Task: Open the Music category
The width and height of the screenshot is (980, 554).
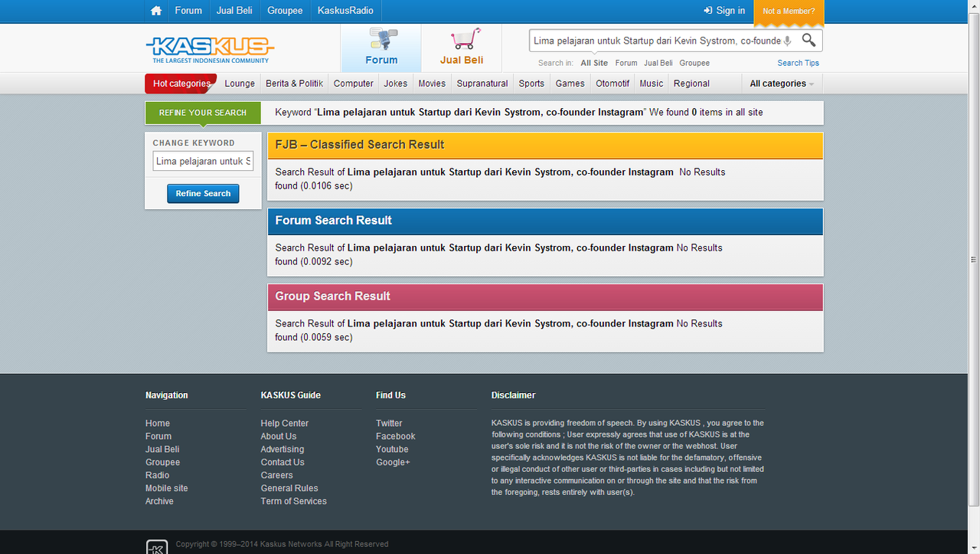Action: [652, 84]
